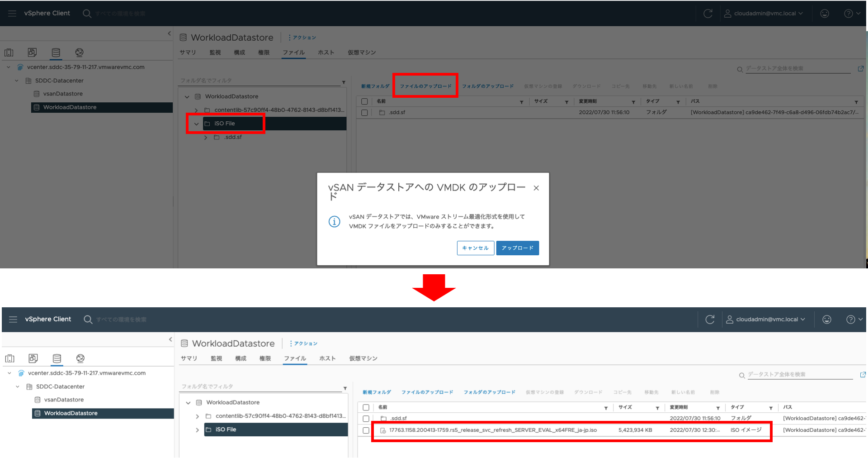This screenshot has width=868, height=458.
Task: Click the pop-out window icon beside upper datastore search
Action: point(861,69)
